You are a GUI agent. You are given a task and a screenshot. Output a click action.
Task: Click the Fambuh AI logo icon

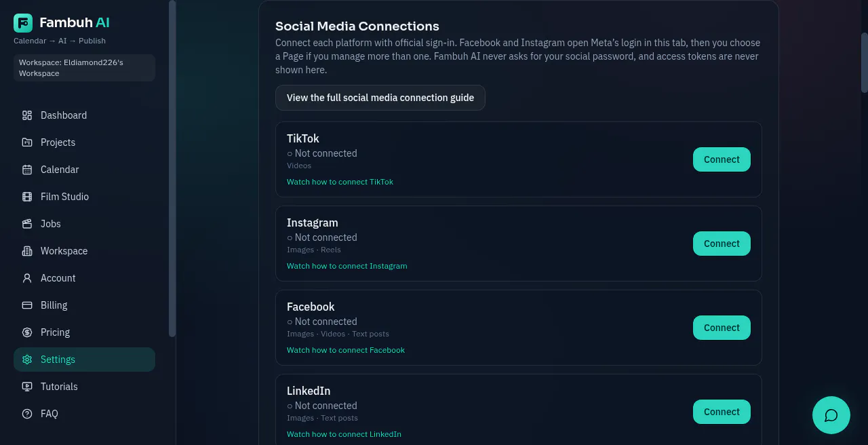click(x=23, y=23)
